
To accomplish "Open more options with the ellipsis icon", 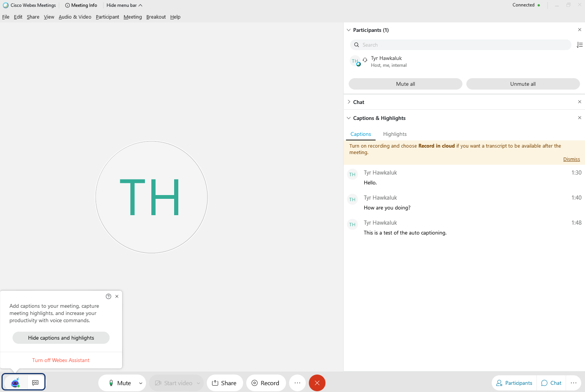I will pos(297,383).
